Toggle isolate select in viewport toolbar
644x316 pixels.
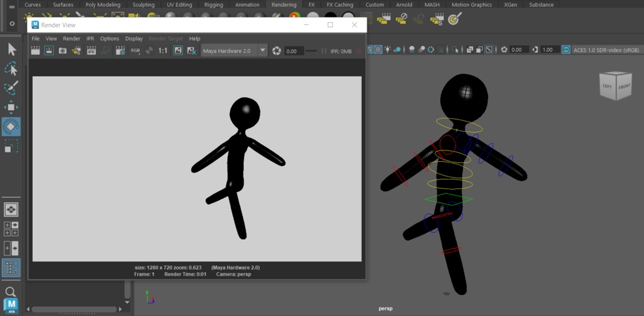click(455, 50)
